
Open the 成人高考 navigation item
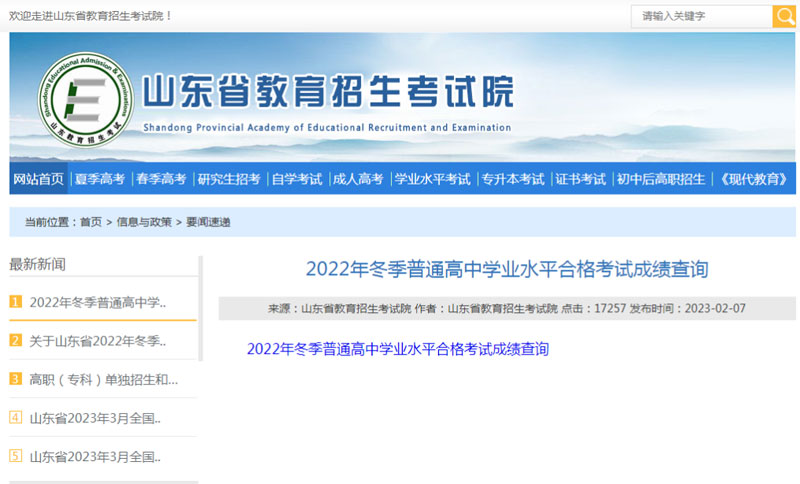click(x=358, y=179)
